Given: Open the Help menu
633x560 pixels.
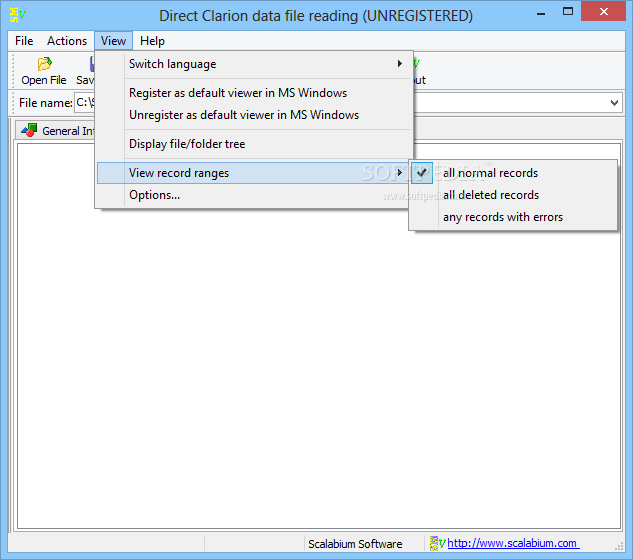Looking at the screenshot, I should click(x=153, y=41).
